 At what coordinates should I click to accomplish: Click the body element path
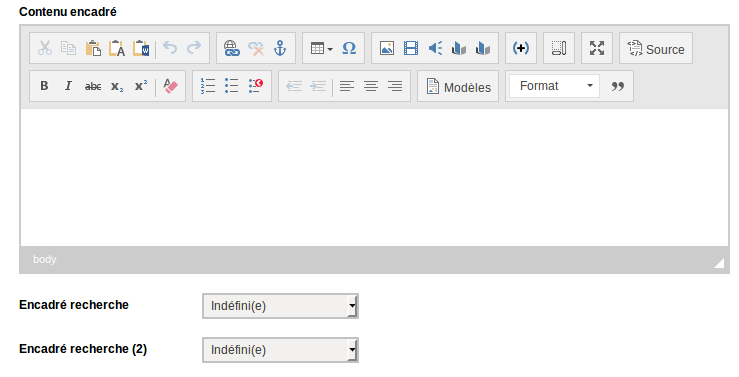coord(45,259)
